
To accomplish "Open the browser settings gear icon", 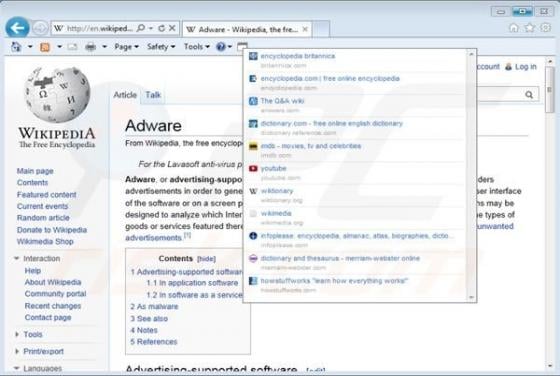I will 545,28.
